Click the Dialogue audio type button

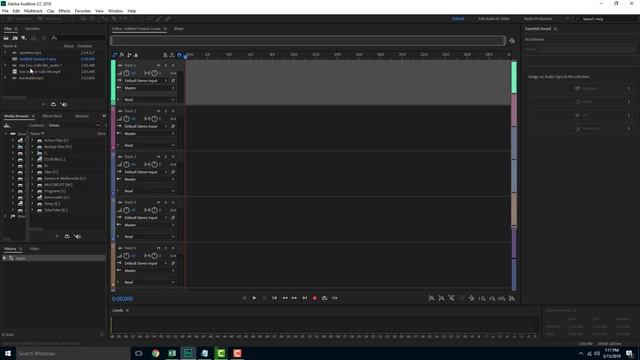[580, 89]
